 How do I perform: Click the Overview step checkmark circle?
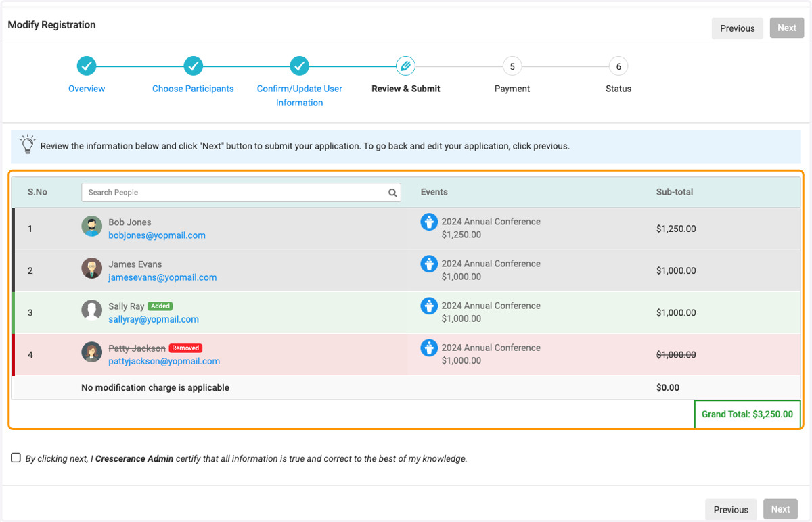[x=87, y=66]
